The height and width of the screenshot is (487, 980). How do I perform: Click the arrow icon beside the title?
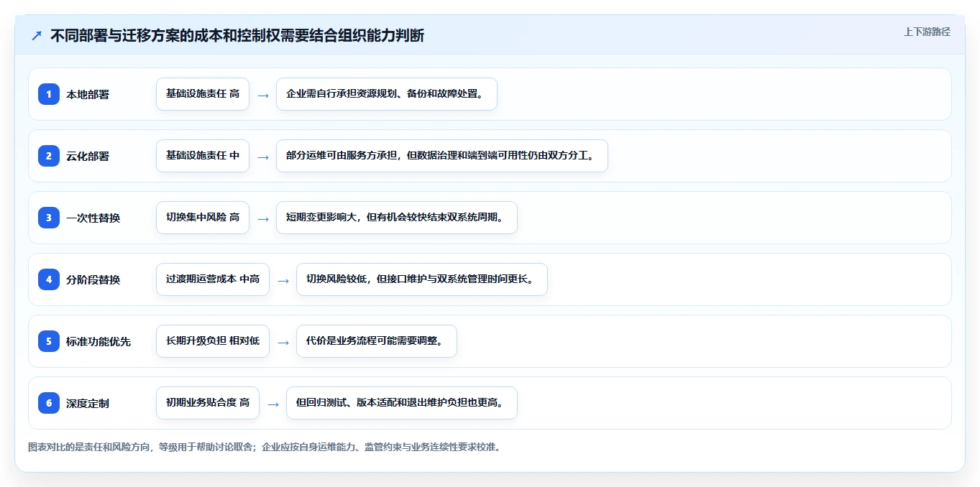tap(37, 36)
